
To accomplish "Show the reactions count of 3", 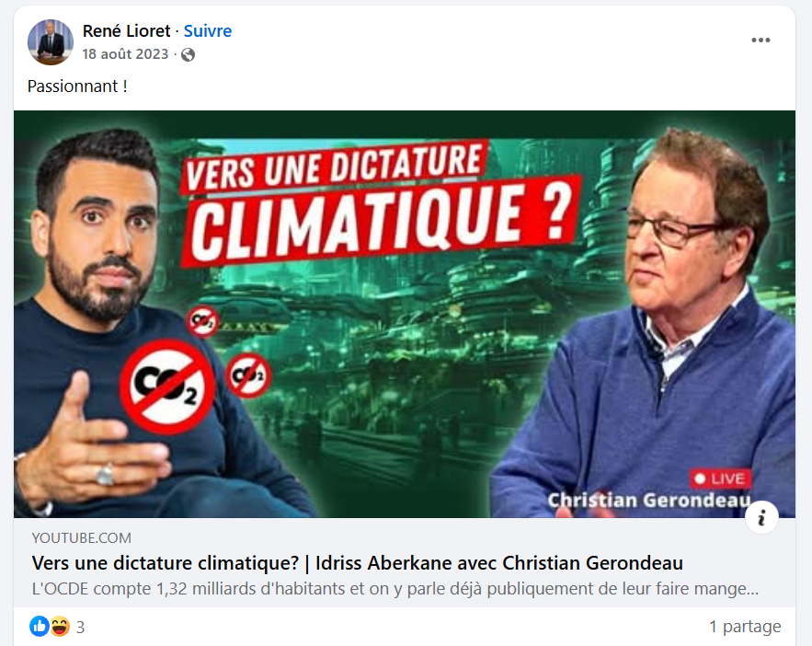I will pos(80,628).
